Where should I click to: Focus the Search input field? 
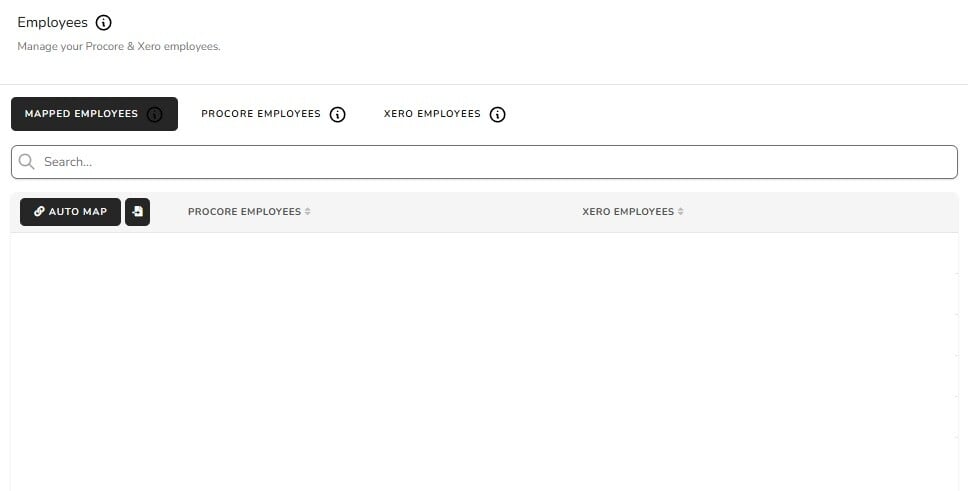pyautogui.click(x=490, y=162)
